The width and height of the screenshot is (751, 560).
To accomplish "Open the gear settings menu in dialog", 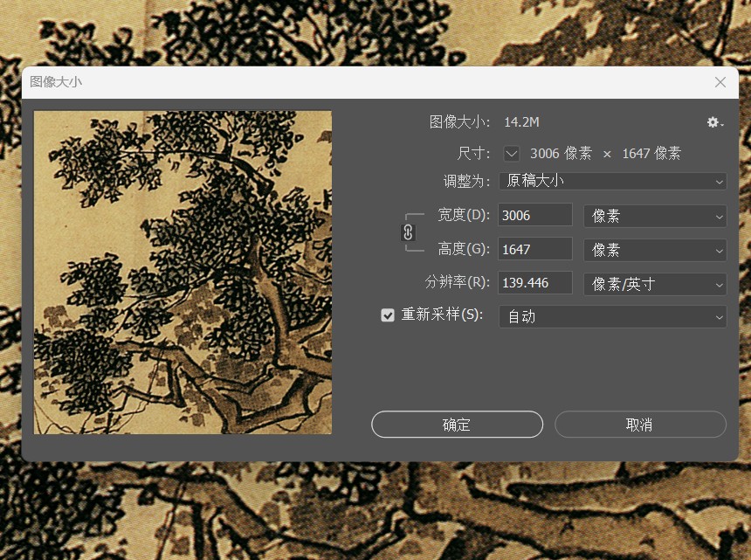I will tap(714, 122).
